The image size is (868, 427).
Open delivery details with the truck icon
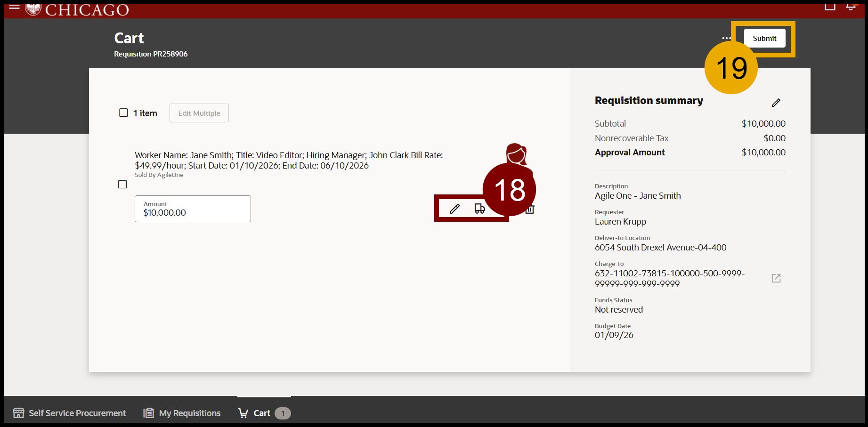point(480,208)
